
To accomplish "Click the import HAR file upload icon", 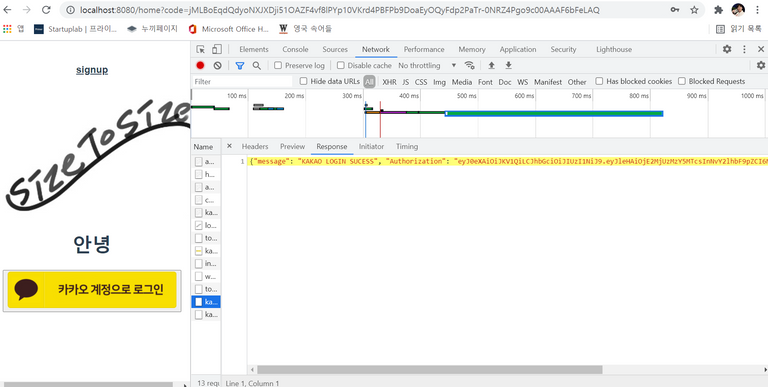I will (492, 66).
